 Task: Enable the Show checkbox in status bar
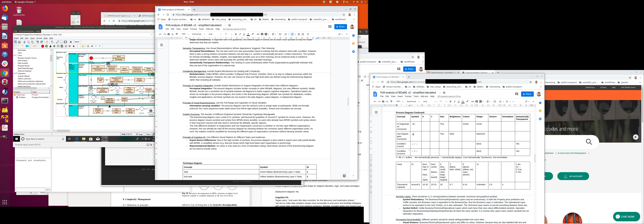click(x=145, y=134)
